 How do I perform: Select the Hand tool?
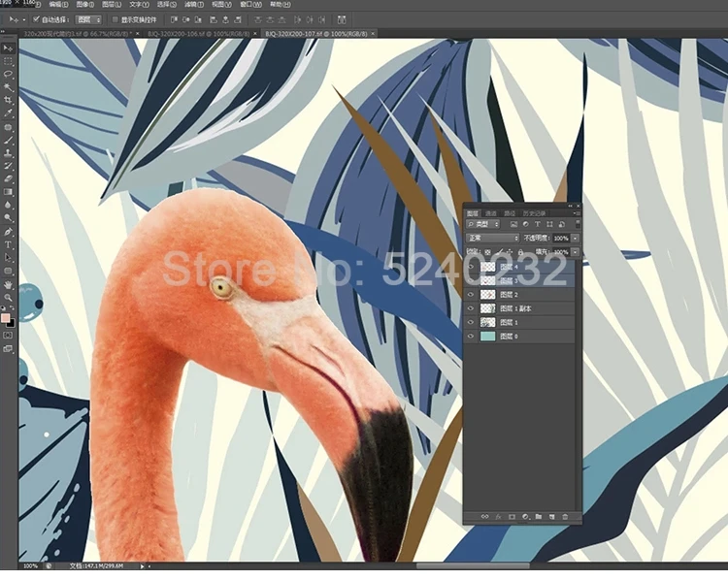point(8,285)
